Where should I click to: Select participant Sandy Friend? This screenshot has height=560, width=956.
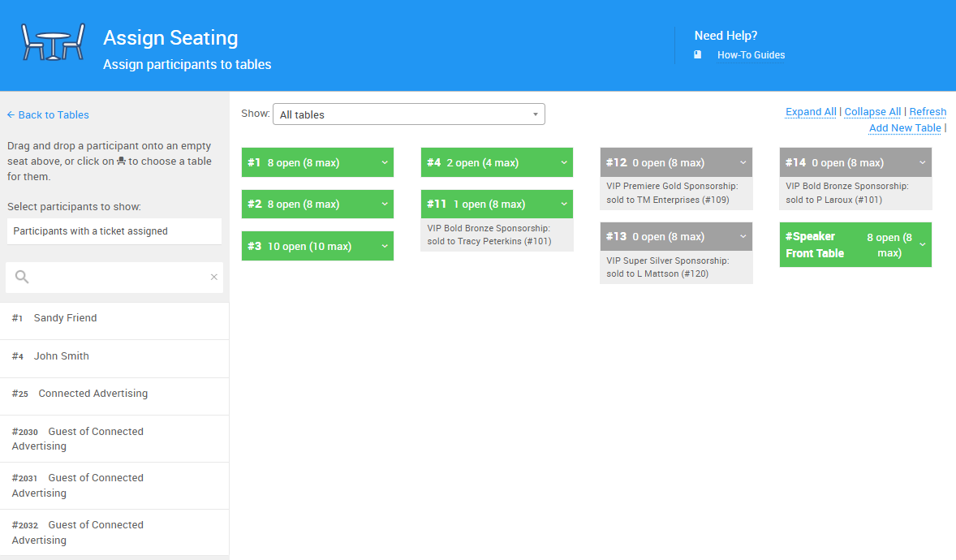(x=65, y=318)
